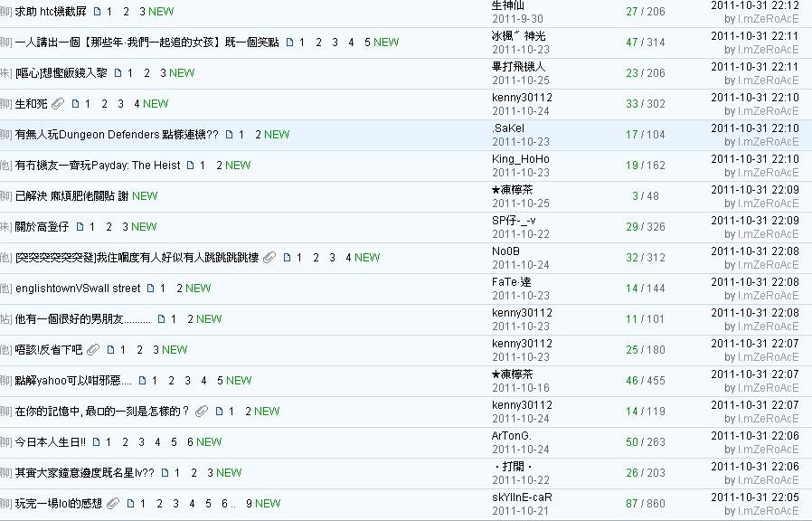The image size is (812, 521).
Task: Go to page 6 of 今日本人生日!!
Action: click(190, 442)
